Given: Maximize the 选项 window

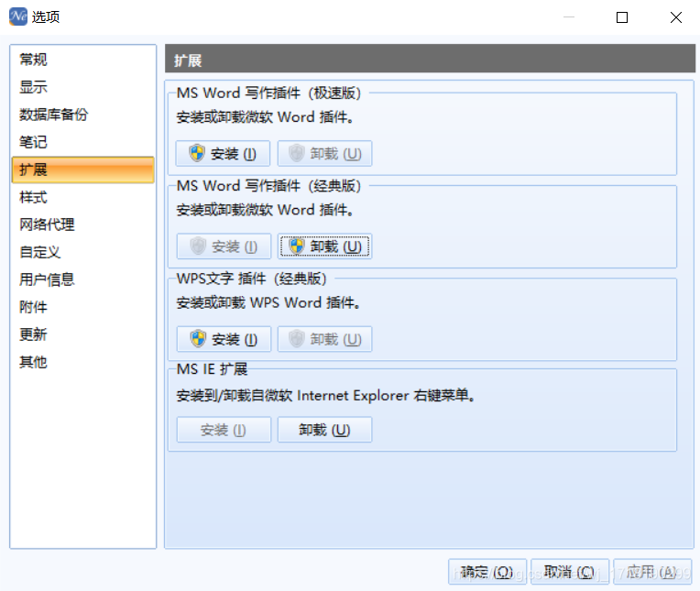Looking at the screenshot, I should tap(622, 17).
